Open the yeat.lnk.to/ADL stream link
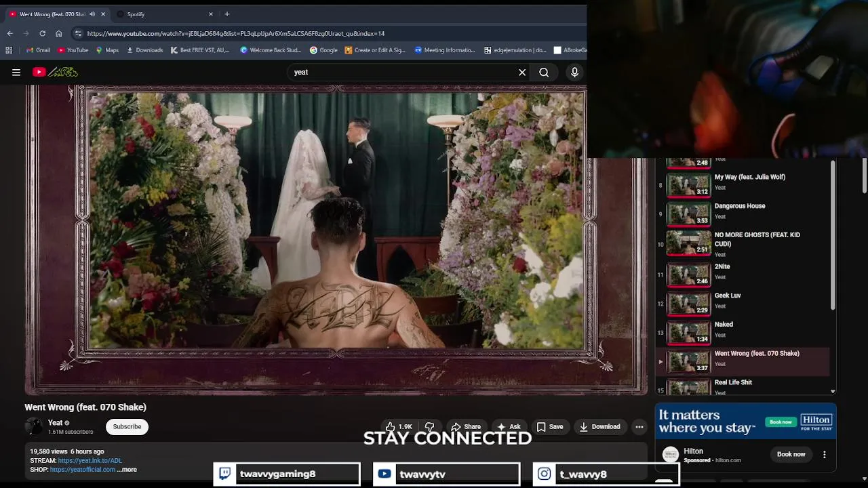This screenshot has width=868, height=488. tap(90, 461)
